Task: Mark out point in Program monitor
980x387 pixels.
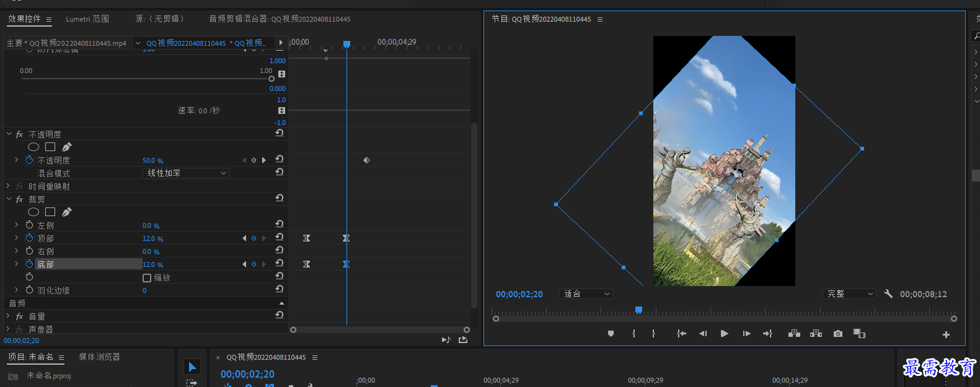Action: pyautogui.click(x=653, y=334)
